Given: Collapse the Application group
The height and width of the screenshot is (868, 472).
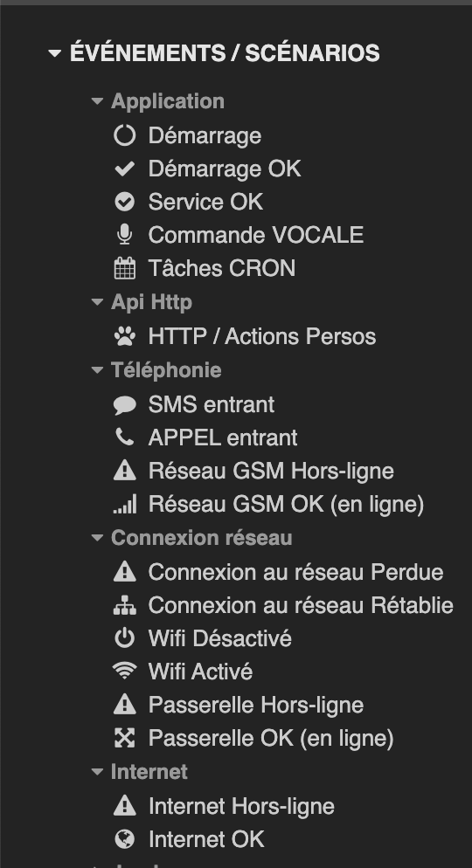Looking at the screenshot, I should click(x=97, y=101).
